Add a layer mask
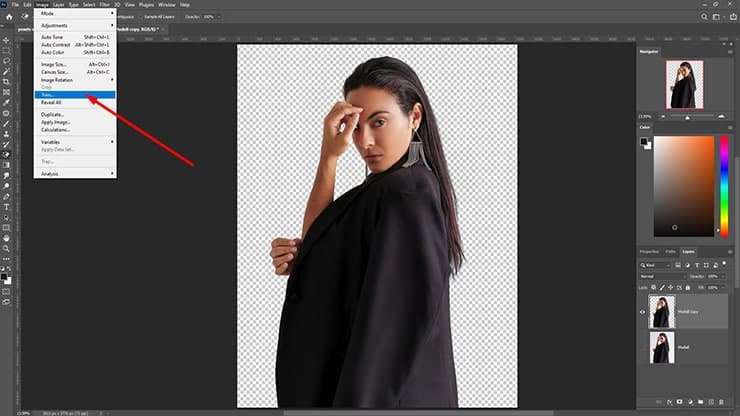The height and width of the screenshot is (416, 740). pyautogui.click(x=680, y=402)
